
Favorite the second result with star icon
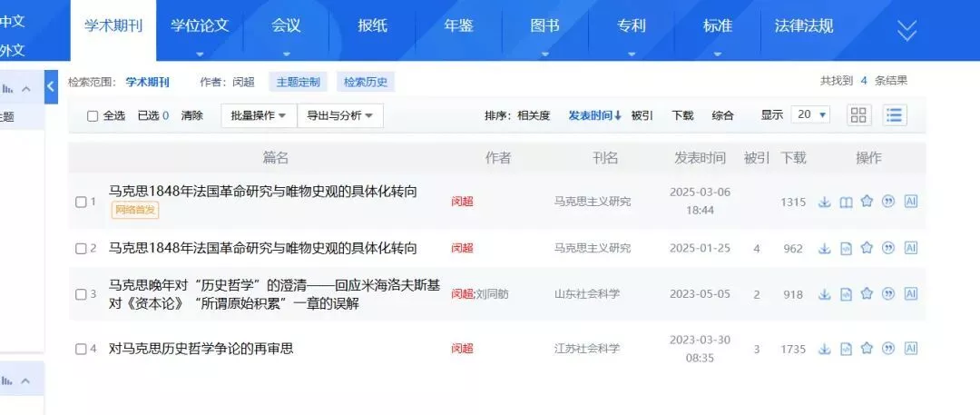coord(867,248)
